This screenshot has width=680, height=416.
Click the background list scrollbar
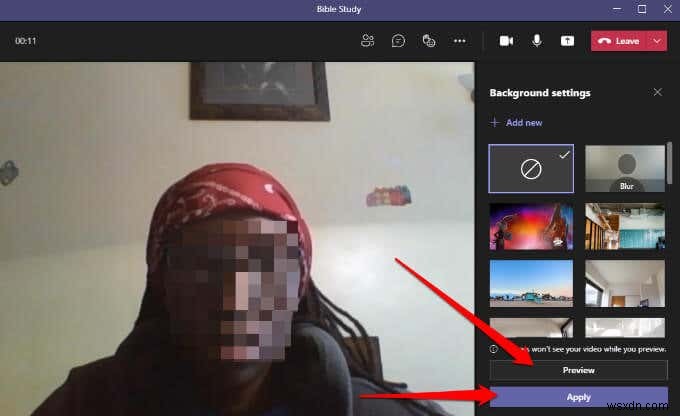click(x=670, y=163)
